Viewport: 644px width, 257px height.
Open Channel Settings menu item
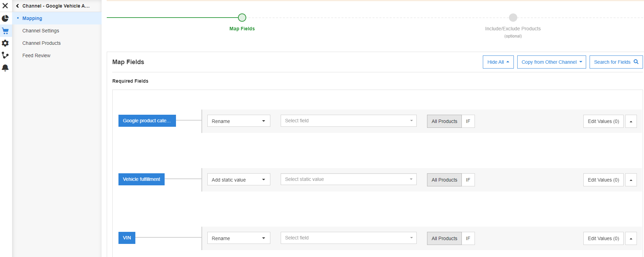pyautogui.click(x=41, y=31)
